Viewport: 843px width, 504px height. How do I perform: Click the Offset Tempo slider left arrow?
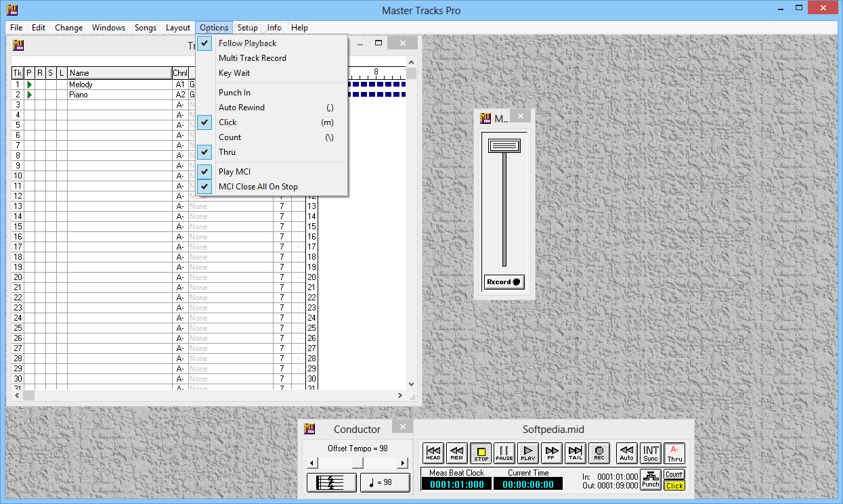coord(311,463)
